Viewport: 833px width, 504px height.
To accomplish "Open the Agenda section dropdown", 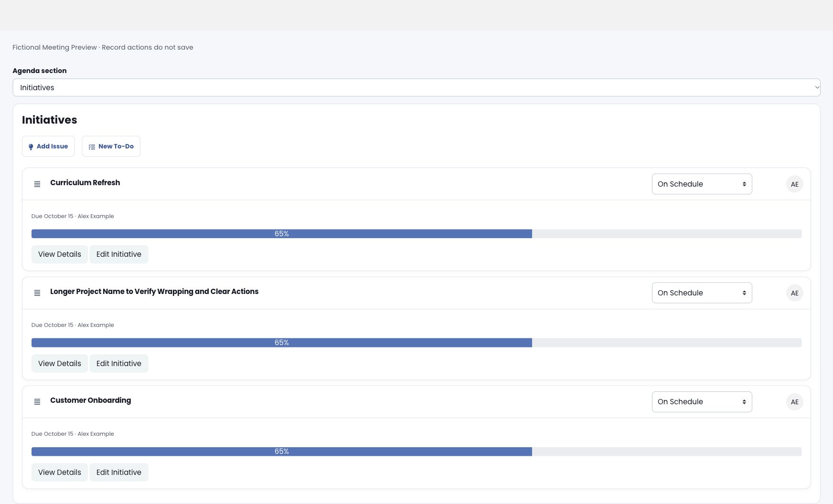I will (416, 87).
